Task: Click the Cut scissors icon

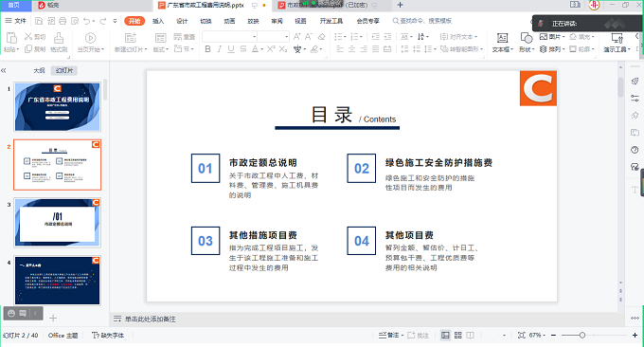Action: click(28, 37)
